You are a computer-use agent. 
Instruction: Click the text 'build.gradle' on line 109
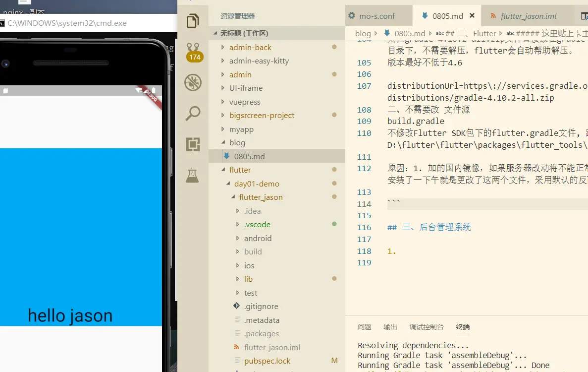coord(416,121)
